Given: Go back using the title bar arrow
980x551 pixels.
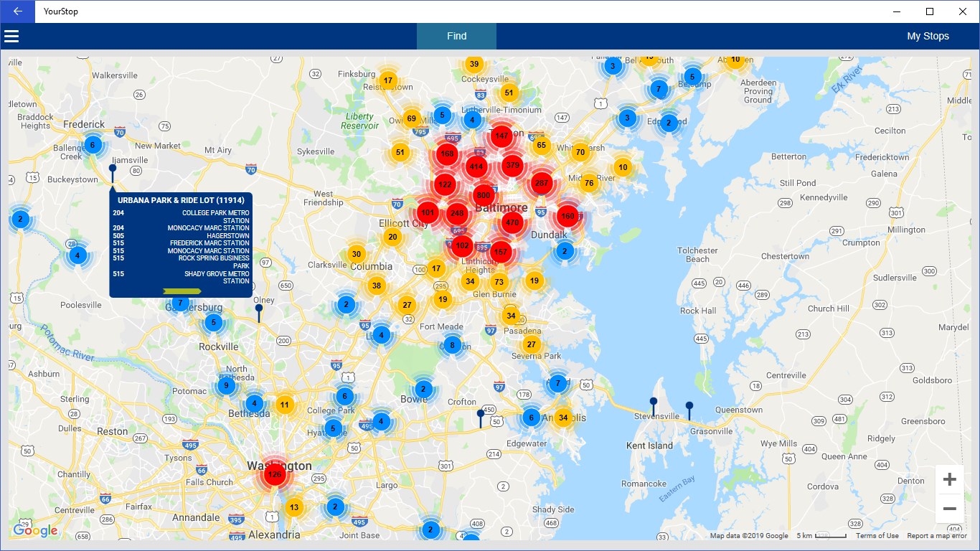Looking at the screenshot, I should tap(17, 11).
